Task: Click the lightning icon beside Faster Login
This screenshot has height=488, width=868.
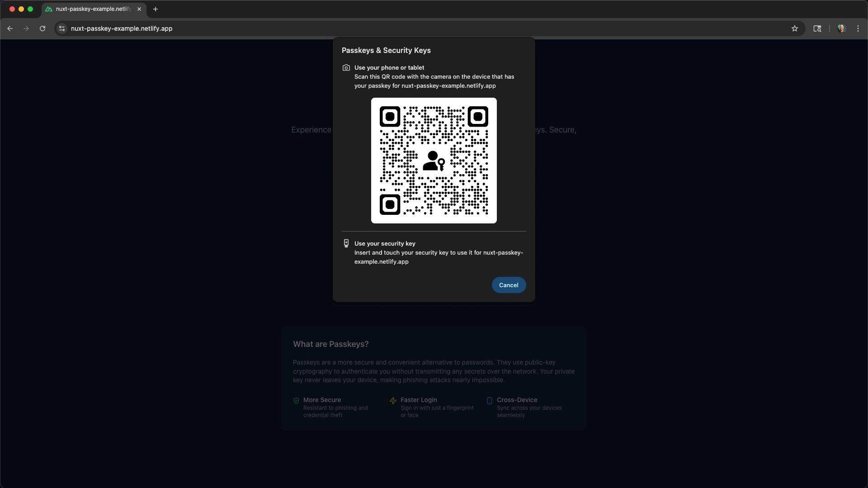Action: coord(393,401)
